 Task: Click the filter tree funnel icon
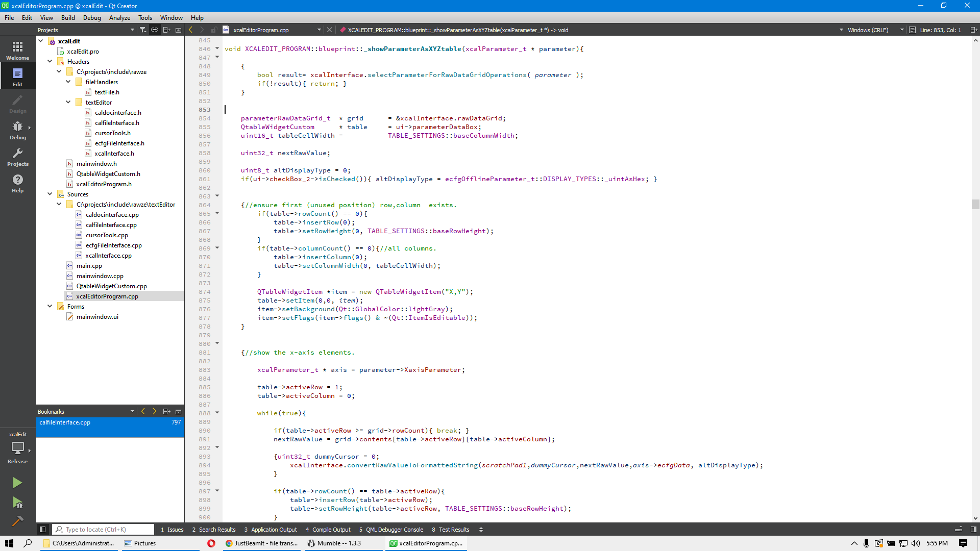coord(143,30)
